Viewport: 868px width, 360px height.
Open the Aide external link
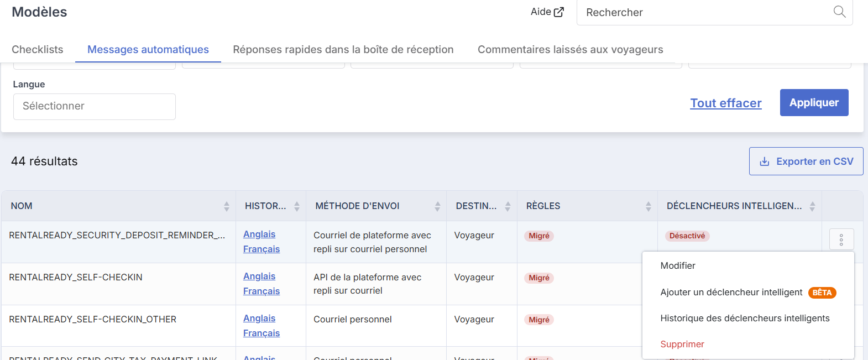tap(547, 12)
